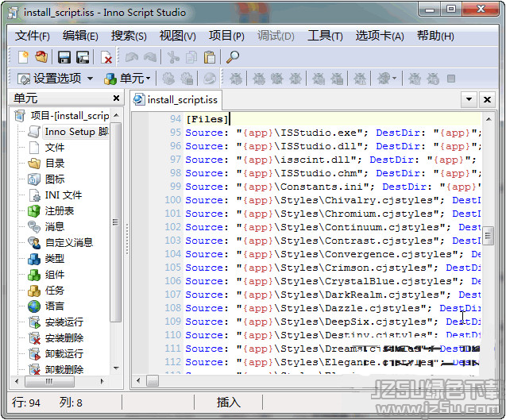Select the 类型 section in tree

55,258
